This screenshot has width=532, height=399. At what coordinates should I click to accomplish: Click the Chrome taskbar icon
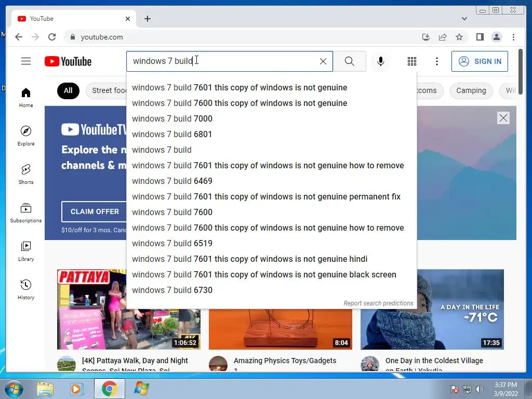pos(109,389)
